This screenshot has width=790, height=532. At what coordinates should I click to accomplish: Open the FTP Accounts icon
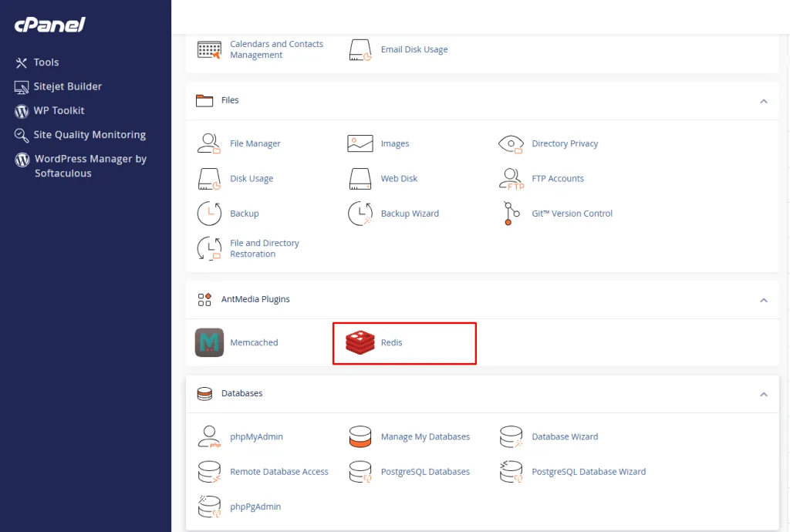[511, 179]
